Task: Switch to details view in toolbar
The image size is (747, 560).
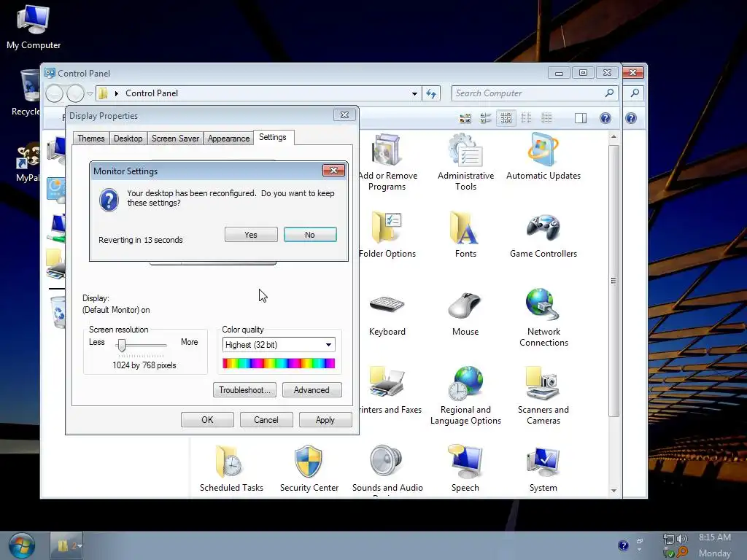Action: click(547, 118)
